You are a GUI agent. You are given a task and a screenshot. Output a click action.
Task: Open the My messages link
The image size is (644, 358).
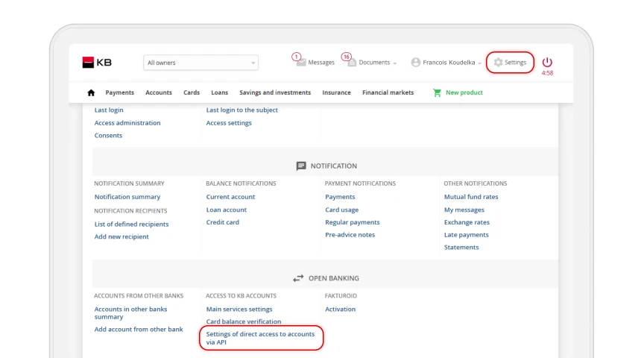tap(464, 210)
